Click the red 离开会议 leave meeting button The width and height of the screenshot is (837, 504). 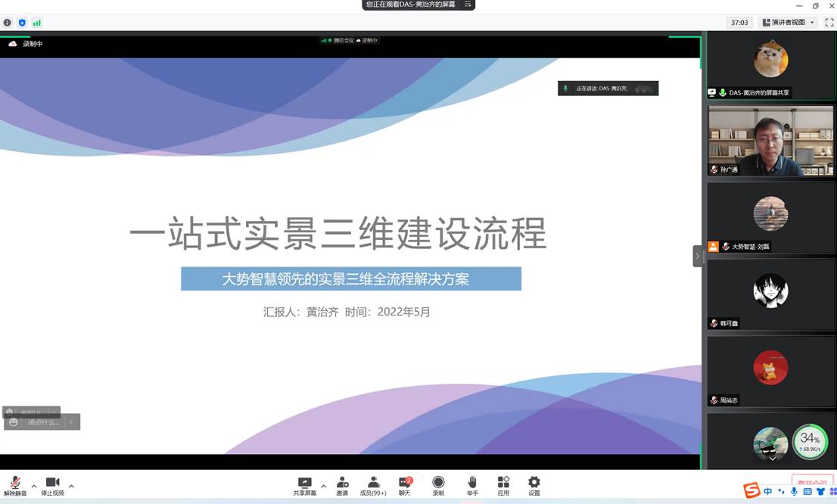[x=812, y=481]
